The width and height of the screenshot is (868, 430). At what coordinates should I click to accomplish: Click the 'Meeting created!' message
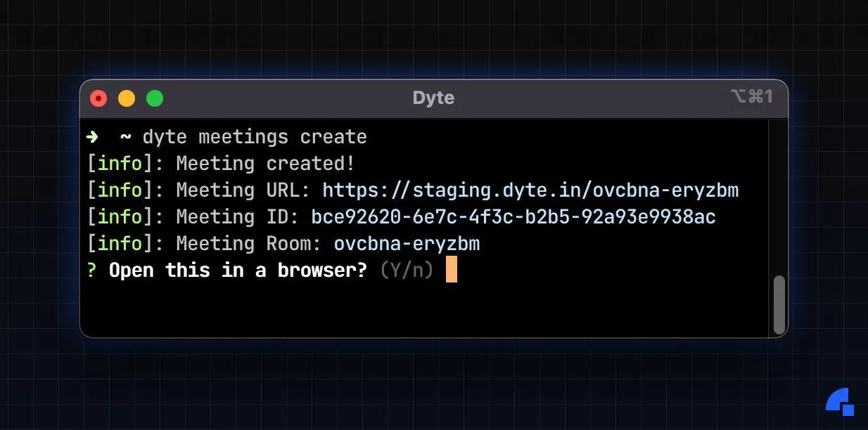266,163
